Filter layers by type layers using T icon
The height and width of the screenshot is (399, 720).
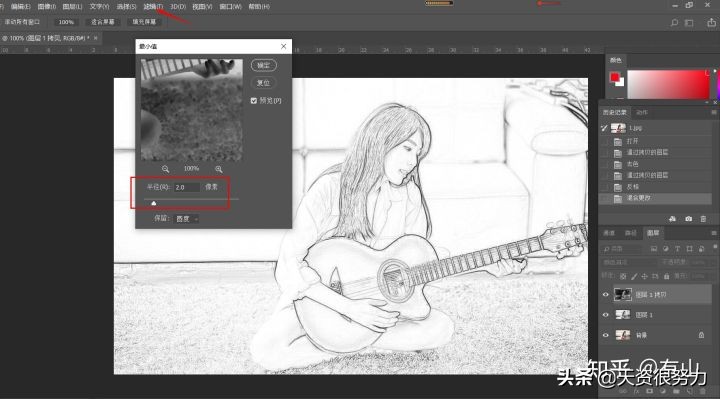click(677, 248)
